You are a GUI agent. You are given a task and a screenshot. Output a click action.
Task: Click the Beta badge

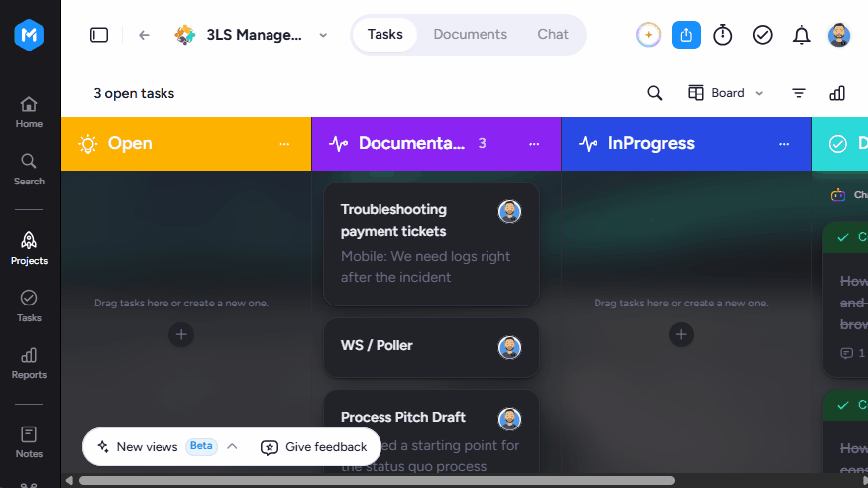(x=201, y=446)
